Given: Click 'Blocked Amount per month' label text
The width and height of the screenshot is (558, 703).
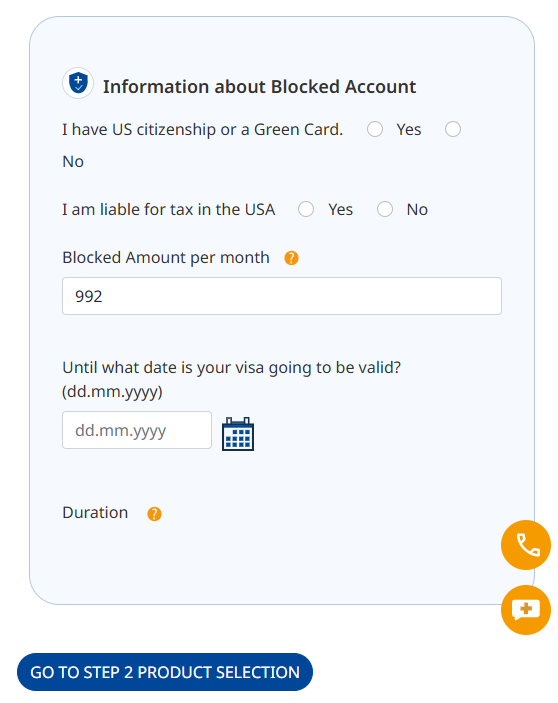Looking at the screenshot, I should [166, 258].
